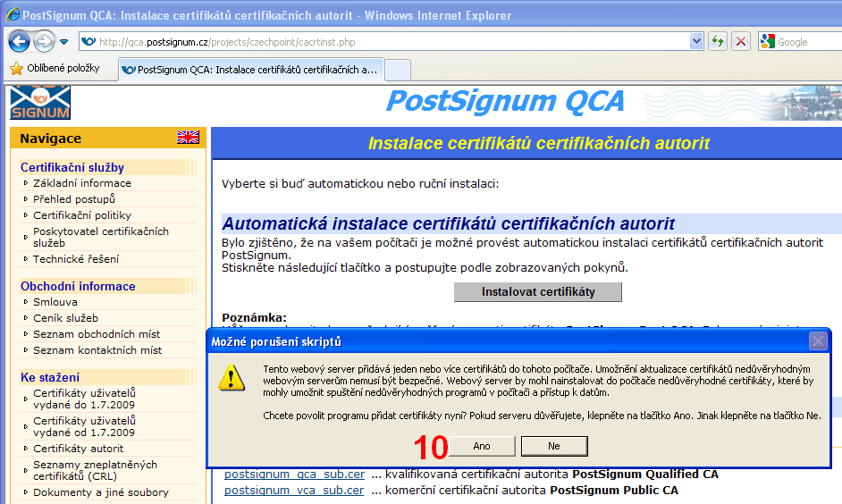Confirm the dialog with Ano button

482,446
